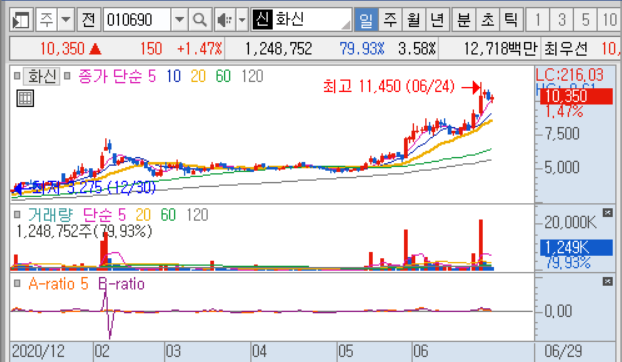
Task: Click the 06/29 current date label
Action: (563, 351)
